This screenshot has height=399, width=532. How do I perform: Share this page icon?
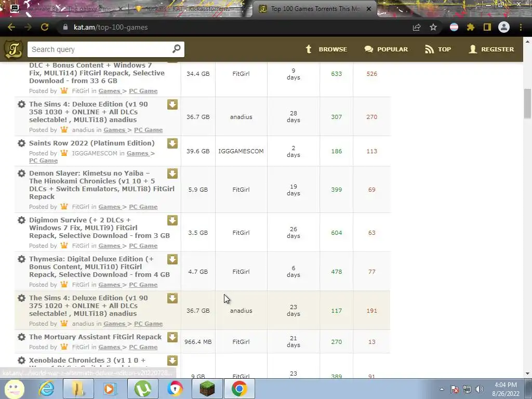click(x=417, y=27)
